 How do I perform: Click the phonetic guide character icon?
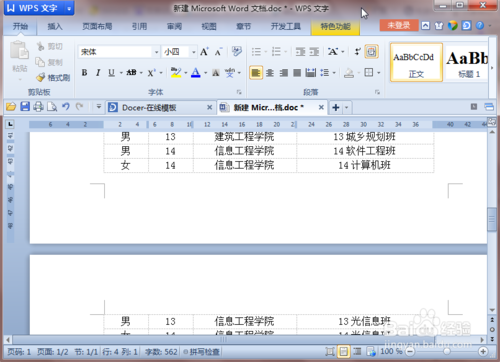tap(230, 73)
